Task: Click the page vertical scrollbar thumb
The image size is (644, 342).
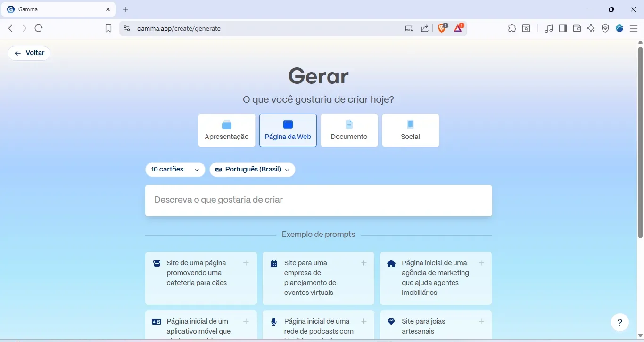Action: [640, 141]
